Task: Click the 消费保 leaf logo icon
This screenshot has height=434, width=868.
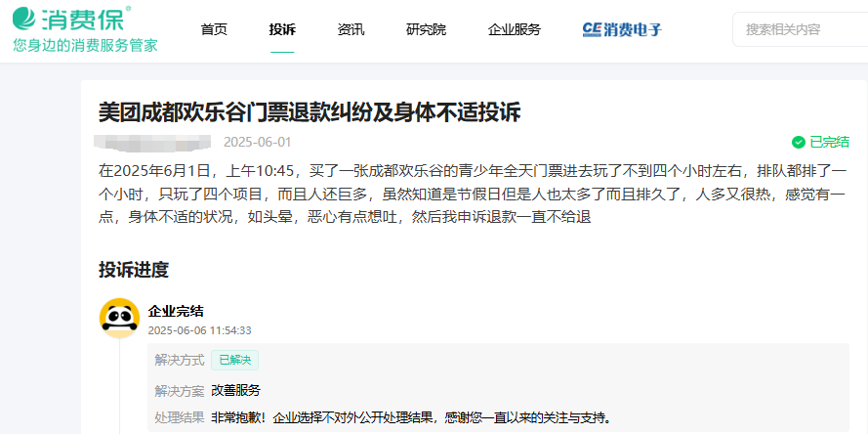Action: click(x=24, y=19)
